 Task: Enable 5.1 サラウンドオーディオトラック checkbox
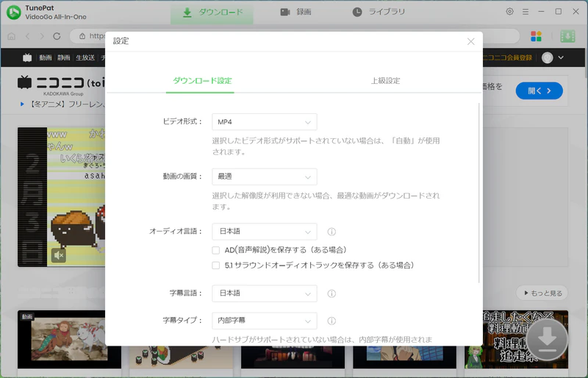click(x=215, y=265)
